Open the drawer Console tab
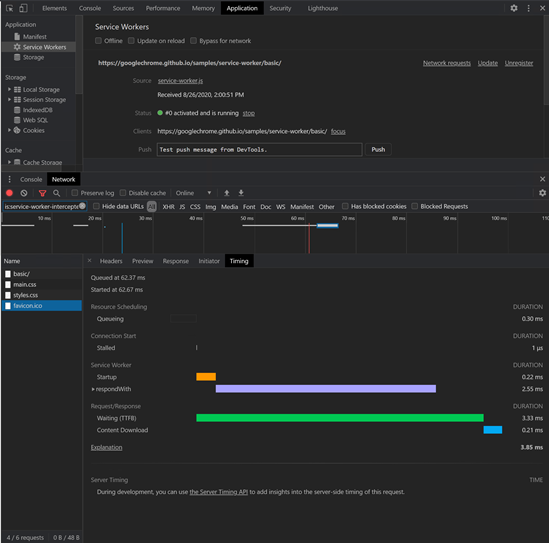Viewport: 549px width, 543px height. (x=31, y=179)
